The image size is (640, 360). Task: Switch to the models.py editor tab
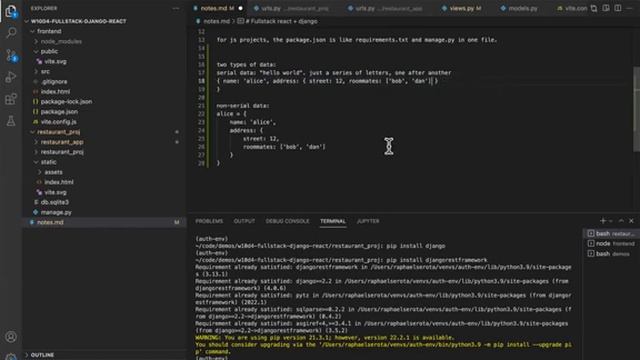click(x=522, y=8)
